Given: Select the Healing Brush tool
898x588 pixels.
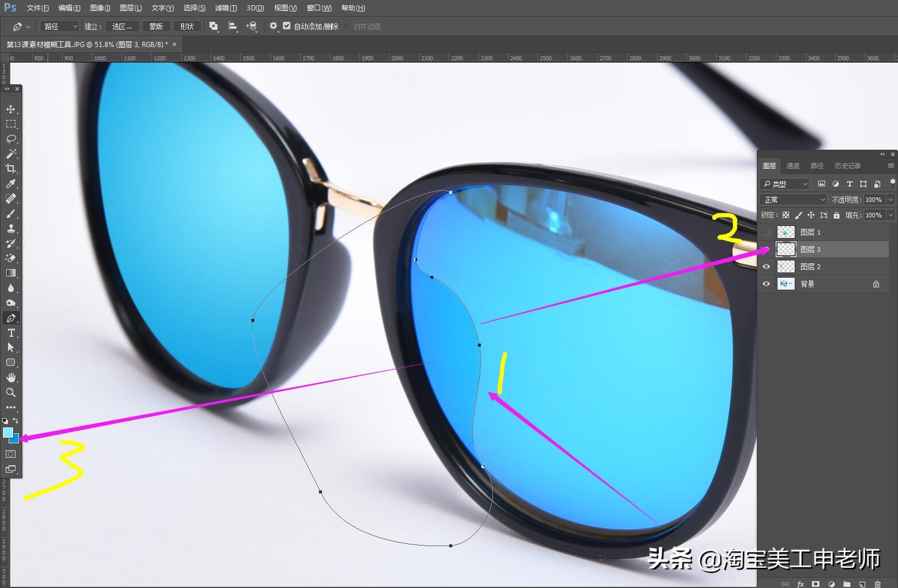Looking at the screenshot, I should 10,198.
